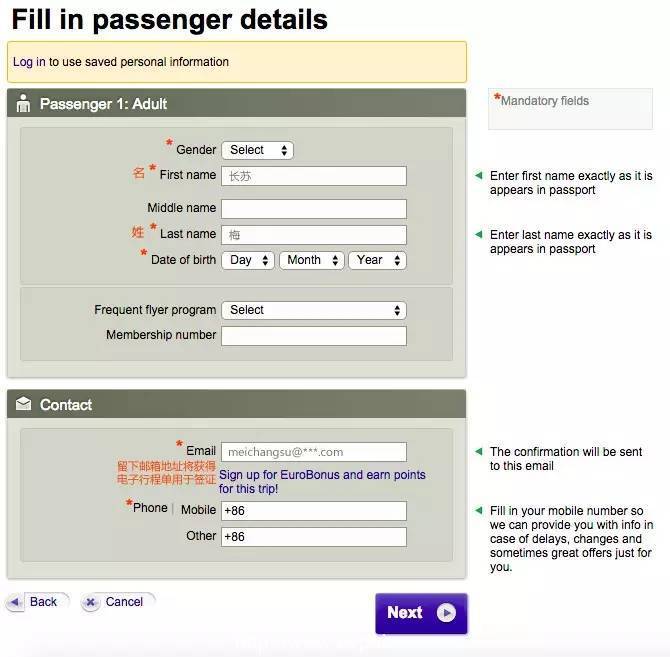Click the Back arrow icon
Viewport: 670px width, 657px height.
click(15, 603)
